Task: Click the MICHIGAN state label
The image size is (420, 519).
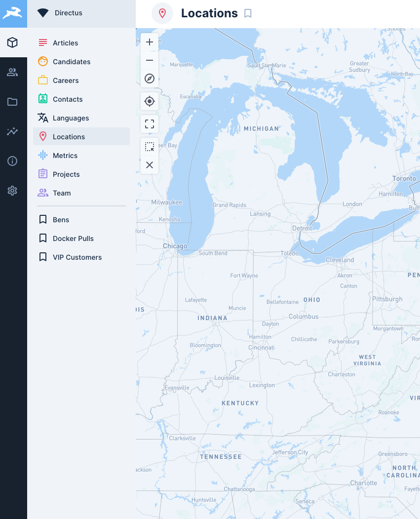Action: [262, 129]
